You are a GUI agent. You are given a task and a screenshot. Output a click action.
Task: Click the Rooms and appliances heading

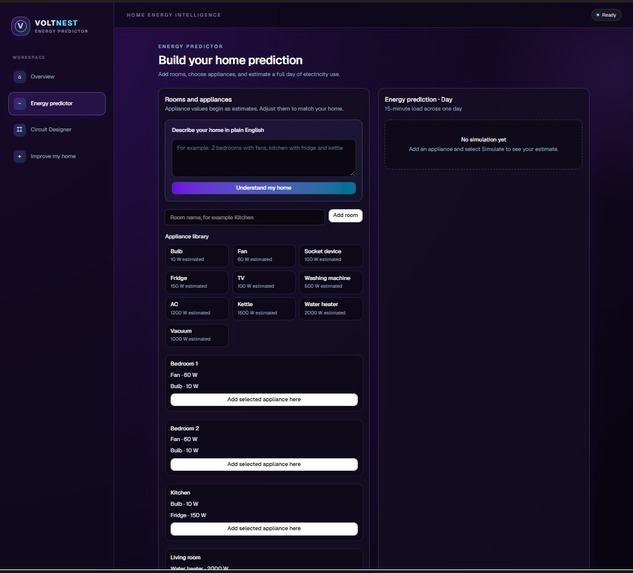point(198,100)
